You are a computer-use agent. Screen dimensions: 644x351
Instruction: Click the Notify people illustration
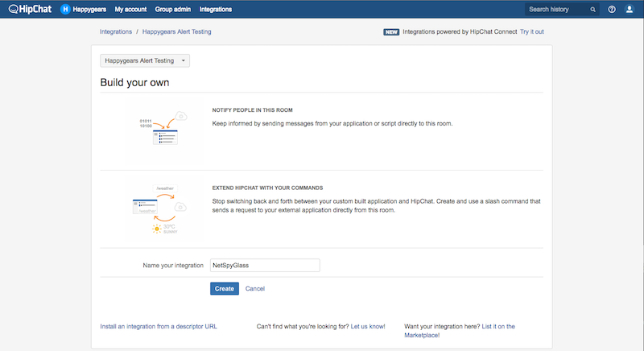163,128
